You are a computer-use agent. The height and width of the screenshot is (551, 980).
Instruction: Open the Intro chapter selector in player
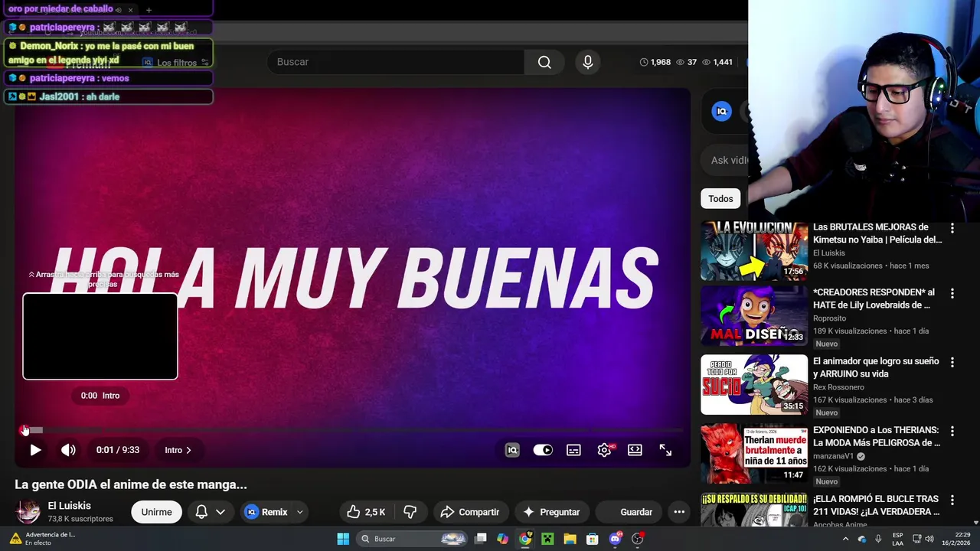click(178, 450)
